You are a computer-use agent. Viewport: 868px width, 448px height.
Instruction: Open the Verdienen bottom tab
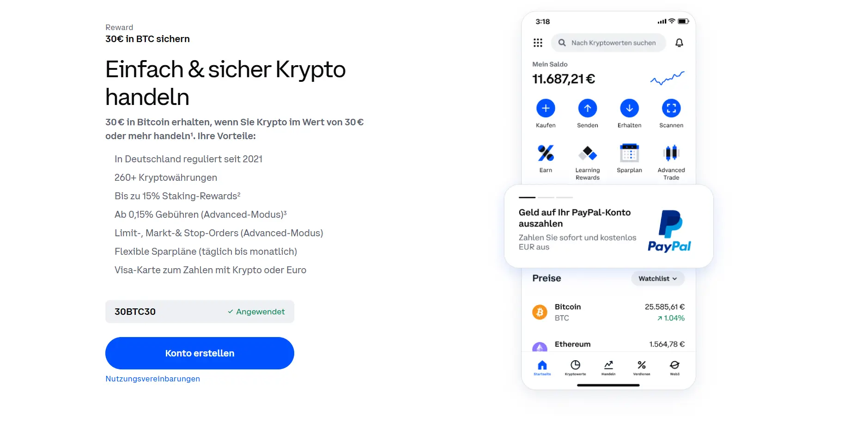tap(642, 368)
